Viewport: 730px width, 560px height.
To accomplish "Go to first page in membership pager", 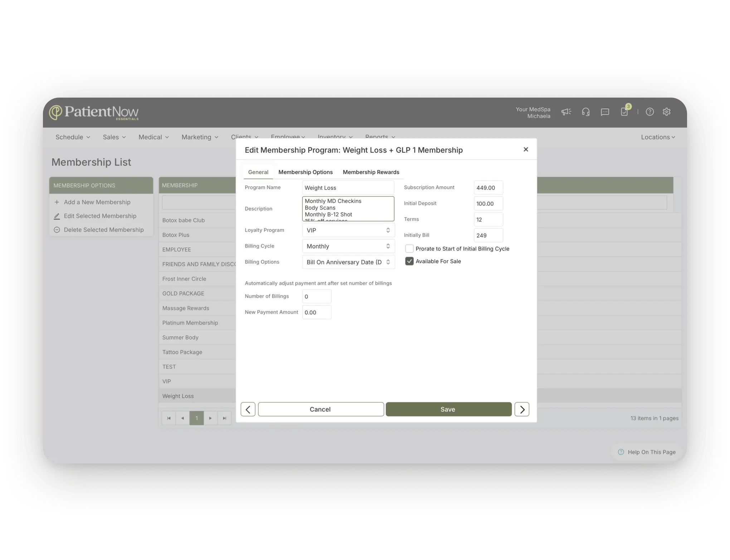I will (x=169, y=418).
